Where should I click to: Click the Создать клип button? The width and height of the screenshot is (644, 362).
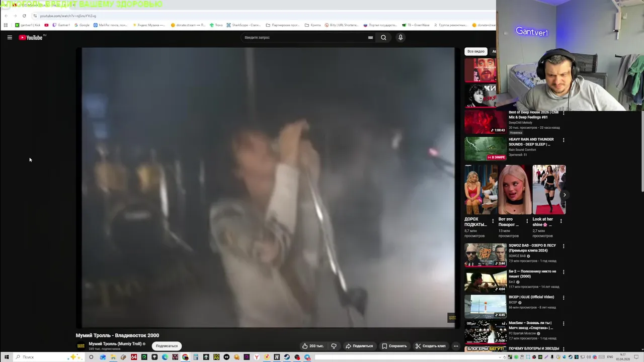(x=430, y=346)
